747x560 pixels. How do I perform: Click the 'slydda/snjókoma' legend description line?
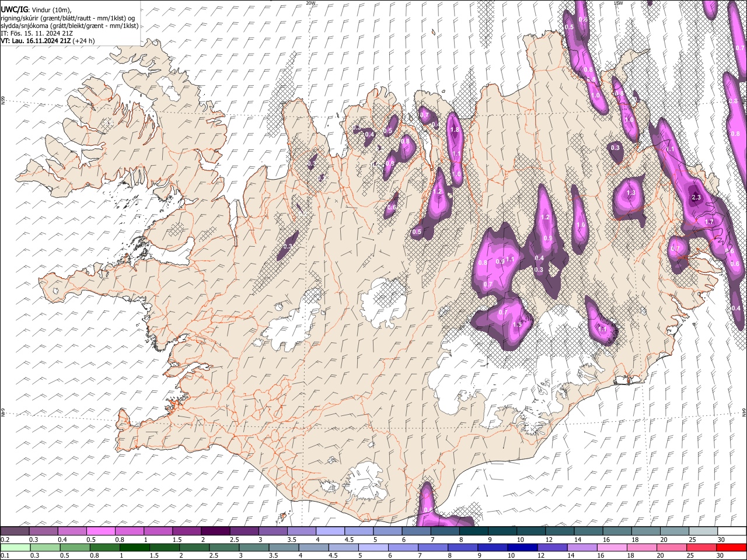pyautogui.click(x=69, y=26)
